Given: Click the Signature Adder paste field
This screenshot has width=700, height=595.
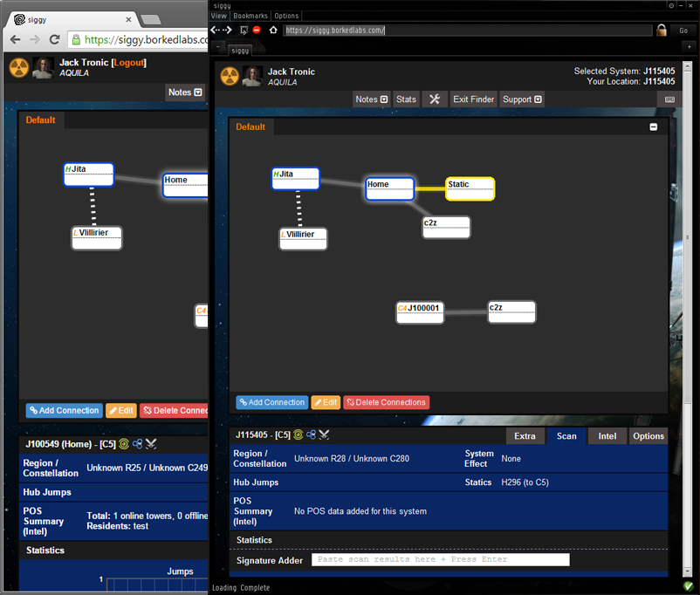Looking at the screenshot, I should tap(440, 559).
